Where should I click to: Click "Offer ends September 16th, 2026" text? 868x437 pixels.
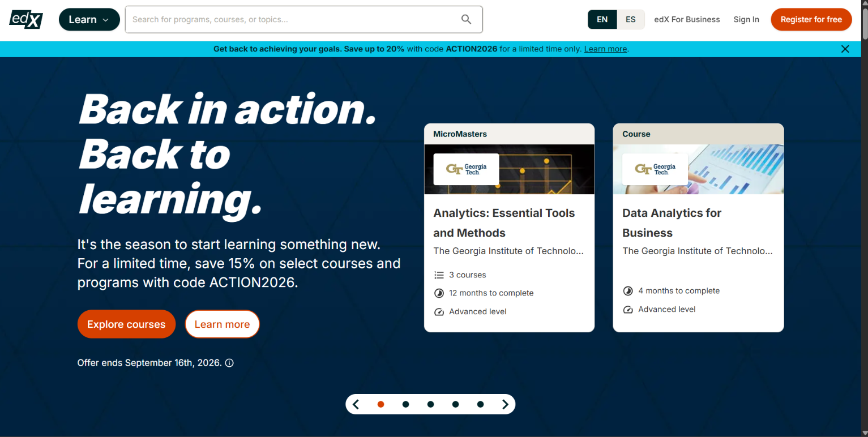(x=149, y=363)
